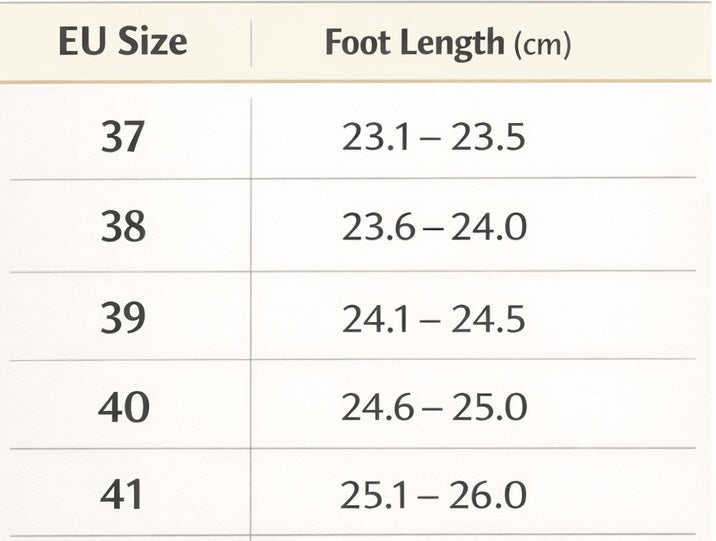Click the 23.1 – 23.5 foot length range
Image resolution: width=716 pixels, height=541 pixels.
433,138
